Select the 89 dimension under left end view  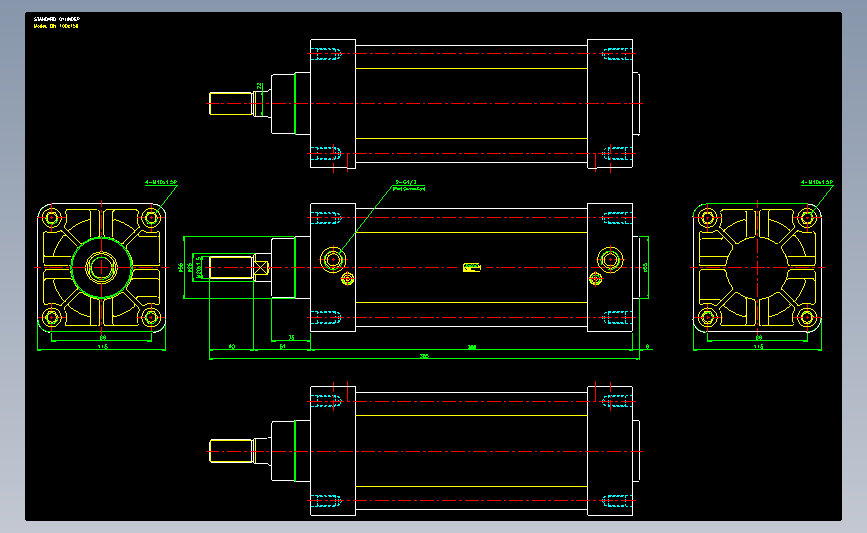[103, 337]
